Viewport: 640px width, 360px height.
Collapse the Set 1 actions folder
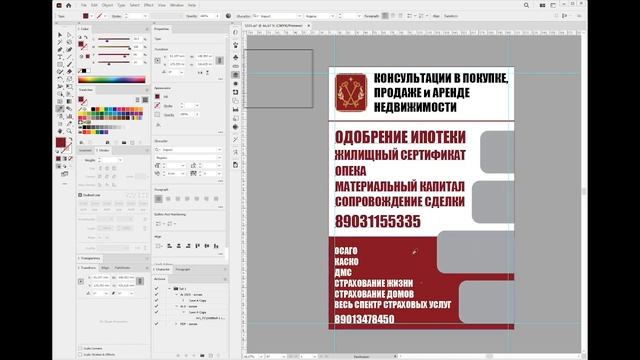click(170, 289)
